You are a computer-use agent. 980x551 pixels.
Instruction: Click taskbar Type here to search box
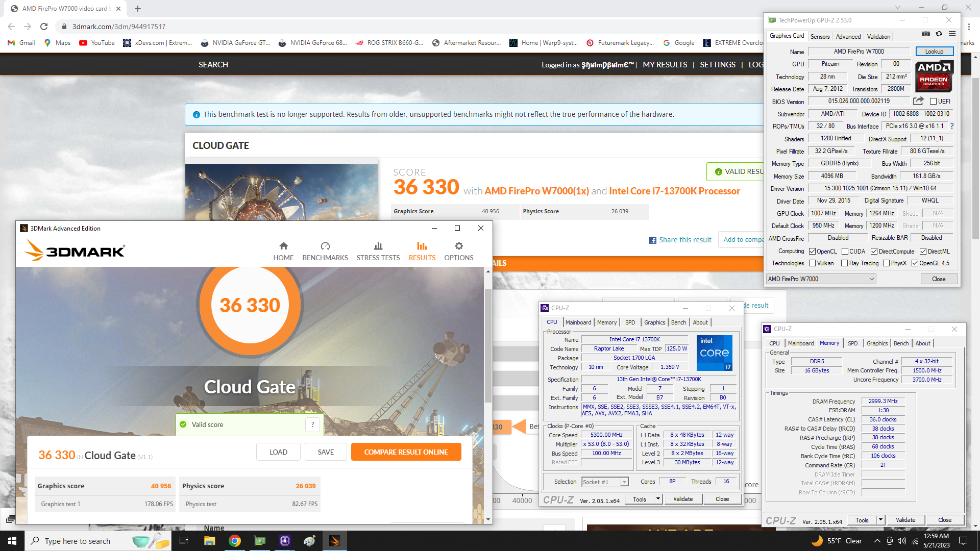click(x=97, y=541)
